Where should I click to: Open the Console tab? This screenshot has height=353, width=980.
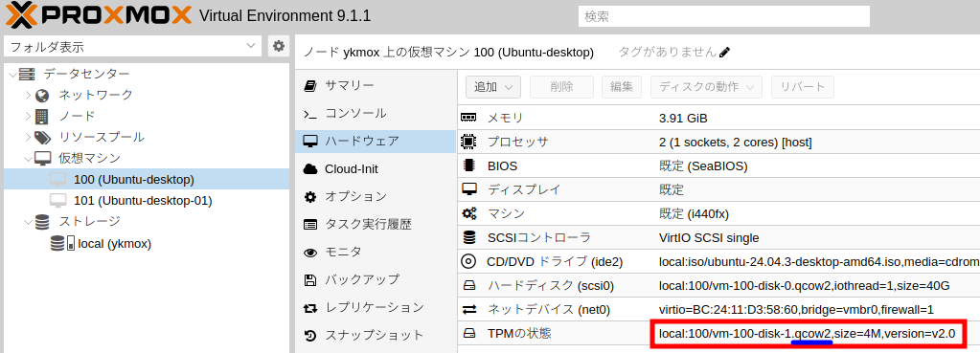pos(376,114)
